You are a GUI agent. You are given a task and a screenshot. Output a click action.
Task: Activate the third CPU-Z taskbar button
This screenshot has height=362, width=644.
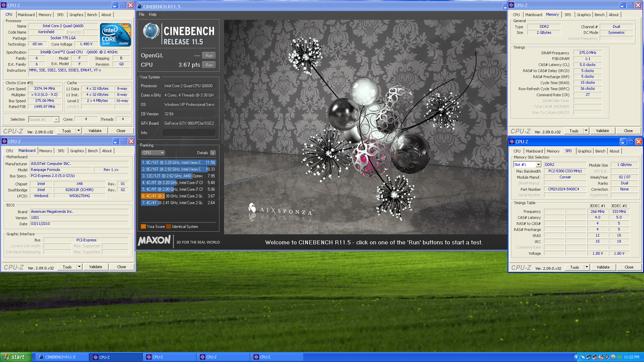(x=223, y=357)
